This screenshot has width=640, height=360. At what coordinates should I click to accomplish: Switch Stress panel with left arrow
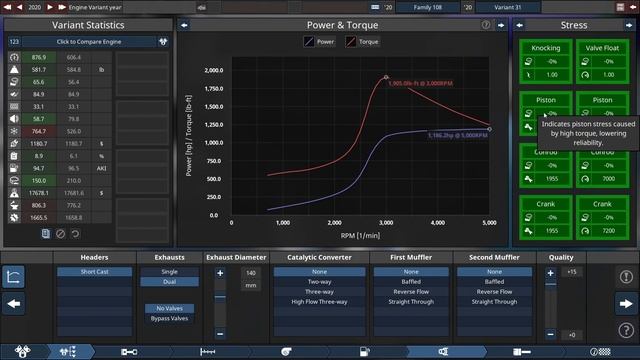coord(519,25)
